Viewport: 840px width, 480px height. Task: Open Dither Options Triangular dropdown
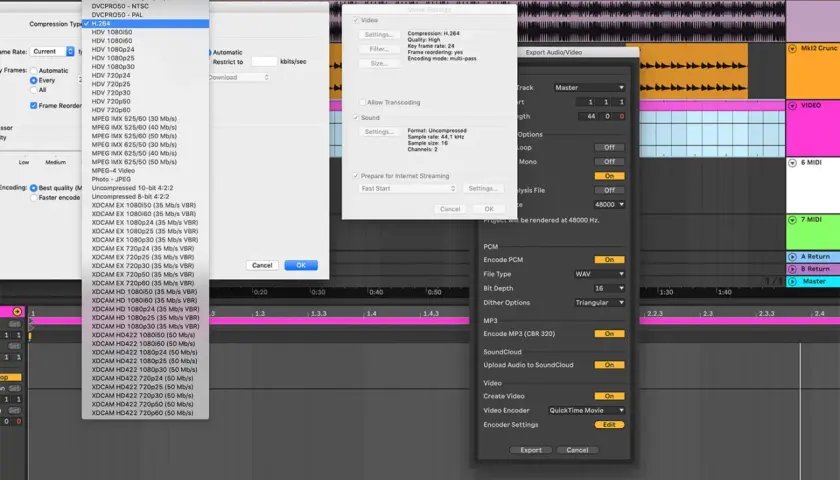coord(599,303)
